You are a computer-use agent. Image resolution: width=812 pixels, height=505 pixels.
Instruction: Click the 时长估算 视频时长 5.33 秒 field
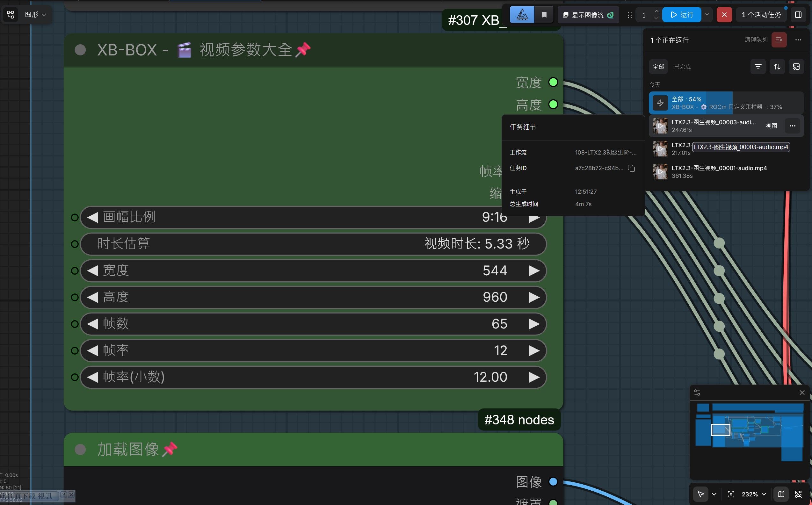pyautogui.click(x=313, y=244)
